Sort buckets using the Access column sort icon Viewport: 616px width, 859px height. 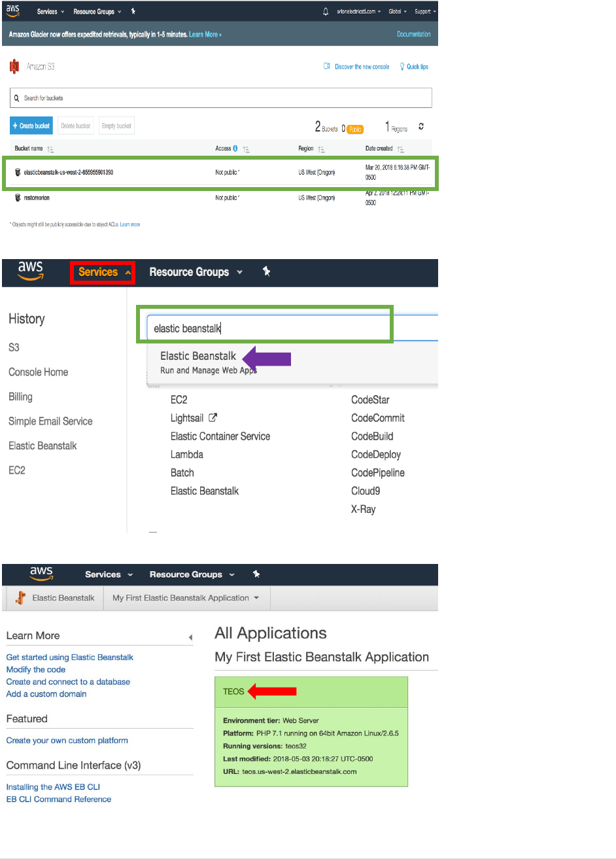(x=246, y=149)
